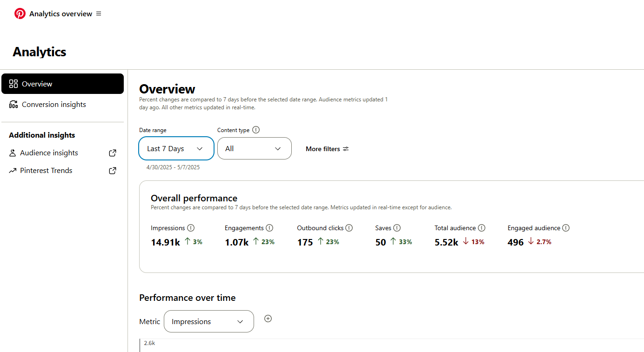Viewport: 644px width, 352px height.
Task: Open the Content type All dropdown
Action: click(x=255, y=148)
